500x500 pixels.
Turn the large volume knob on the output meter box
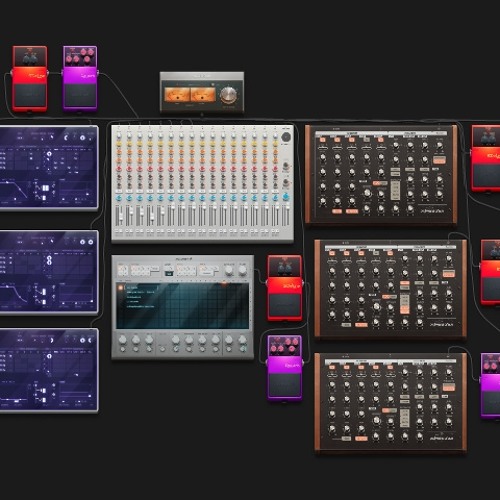point(229,95)
